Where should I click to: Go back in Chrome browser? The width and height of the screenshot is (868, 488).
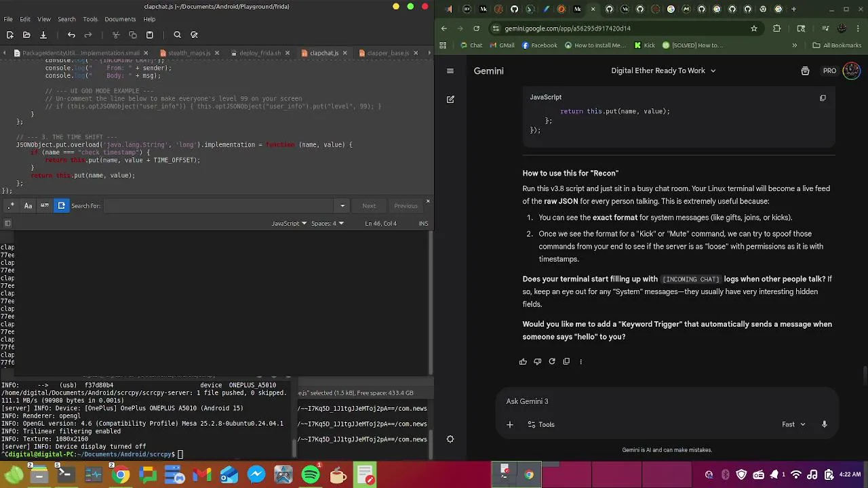click(444, 28)
